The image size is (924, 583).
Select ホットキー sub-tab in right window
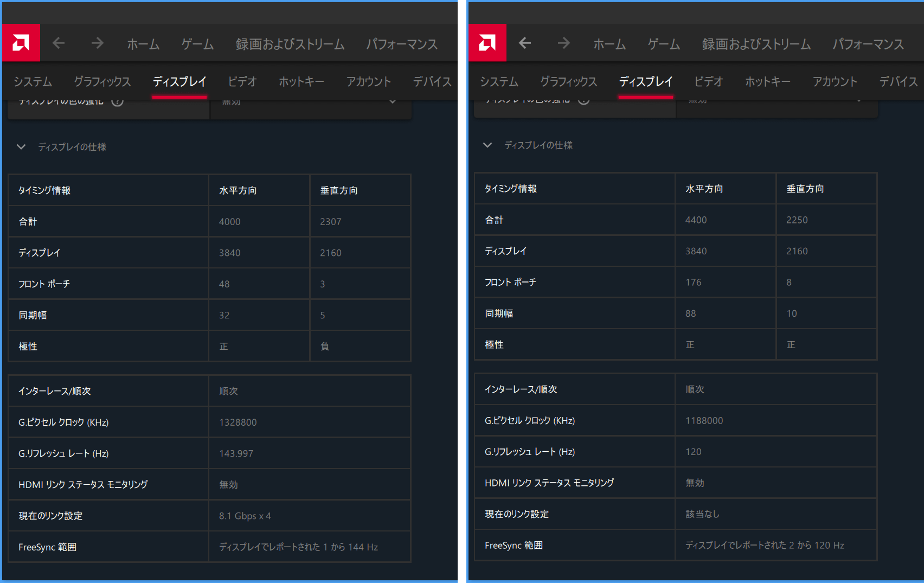pos(768,81)
